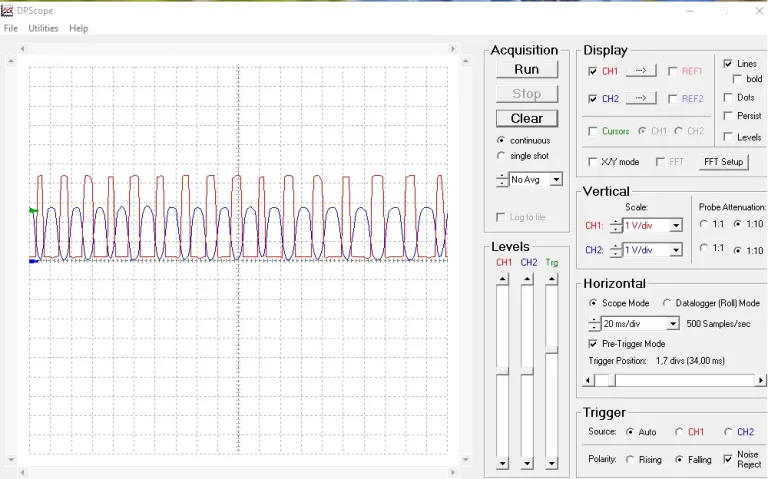The width and height of the screenshot is (768, 479).
Task: Set CH2 probe attenuation to 1:1
Action: (704, 248)
